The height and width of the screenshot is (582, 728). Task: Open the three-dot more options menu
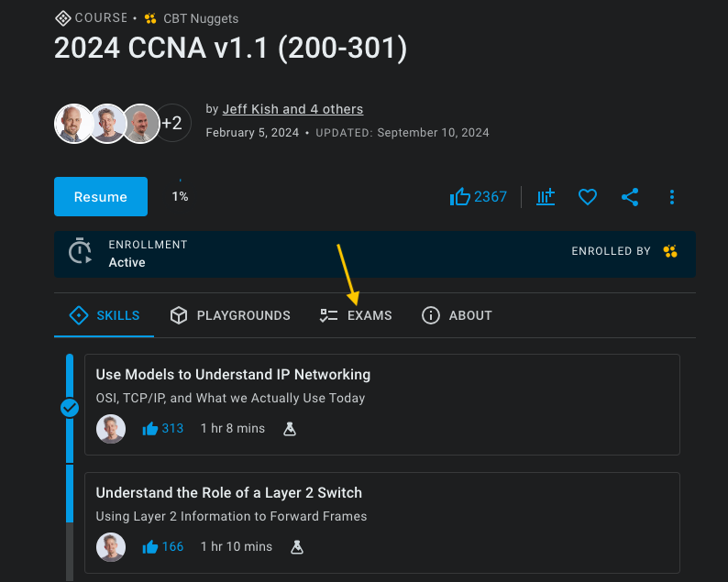(x=671, y=197)
